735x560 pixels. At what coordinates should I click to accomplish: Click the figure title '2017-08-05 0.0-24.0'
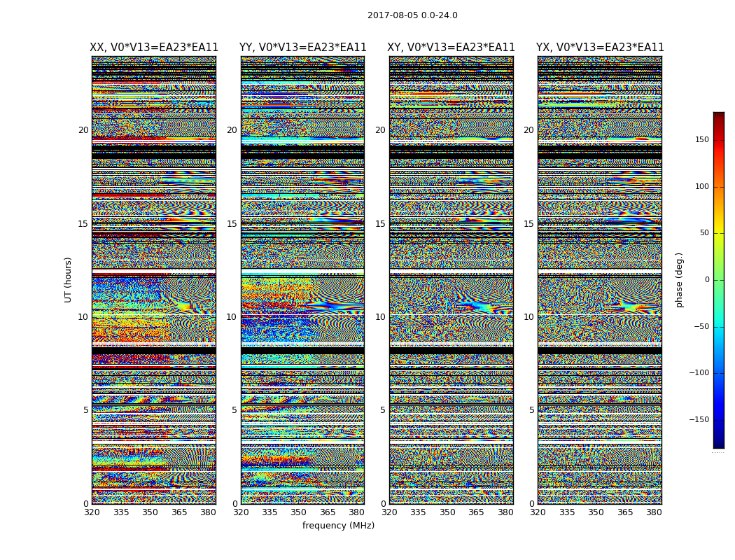coord(412,15)
